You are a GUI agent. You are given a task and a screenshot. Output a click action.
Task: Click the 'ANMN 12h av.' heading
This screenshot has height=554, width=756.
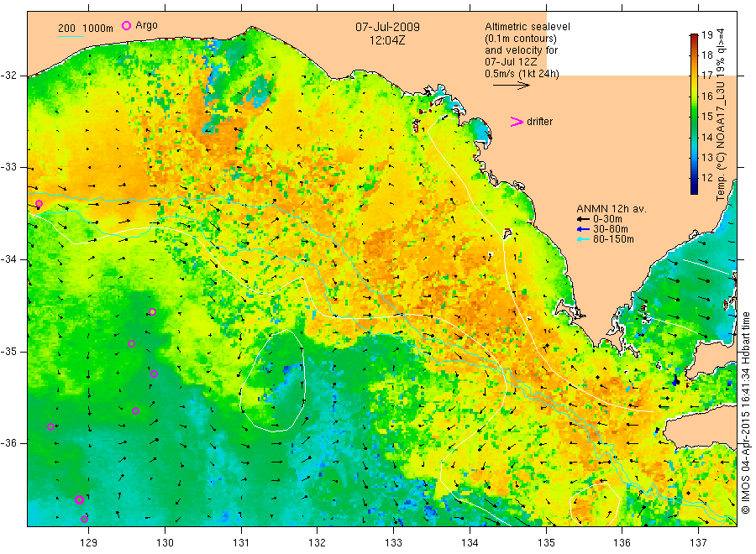[x=612, y=209]
